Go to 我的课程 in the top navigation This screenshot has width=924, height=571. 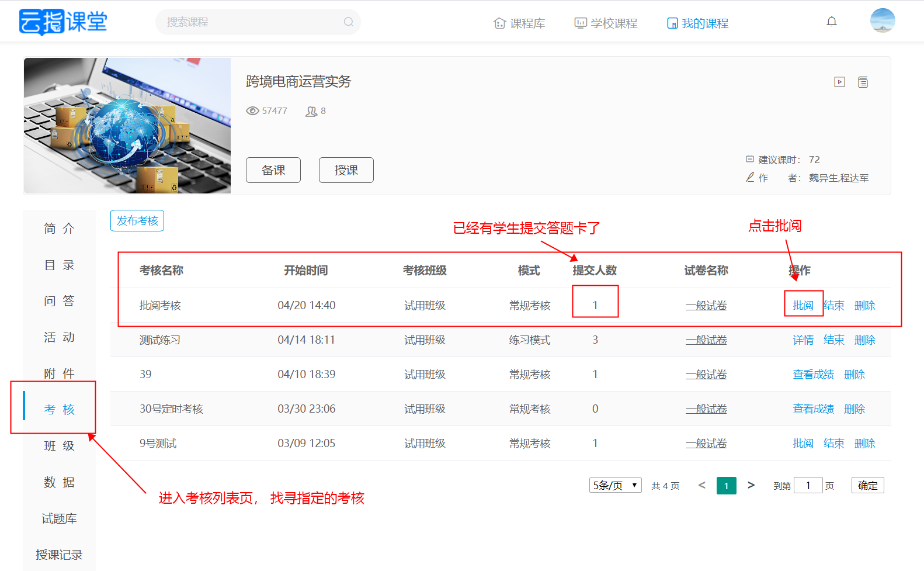pyautogui.click(x=698, y=23)
